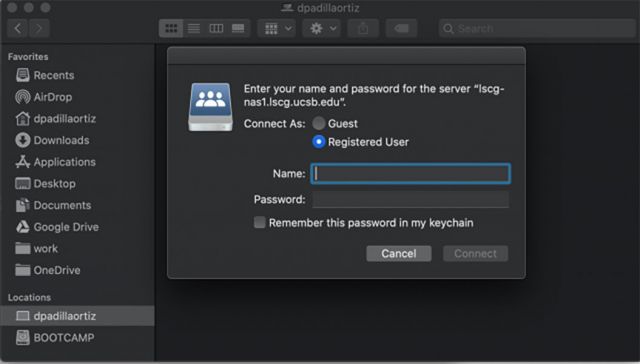Click the Connect button
The width and height of the screenshot is (640, 364).
(476, 253)
